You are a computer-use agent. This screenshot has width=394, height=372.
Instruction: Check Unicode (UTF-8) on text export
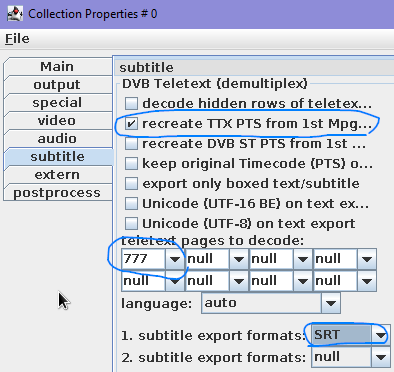[131, 224]
